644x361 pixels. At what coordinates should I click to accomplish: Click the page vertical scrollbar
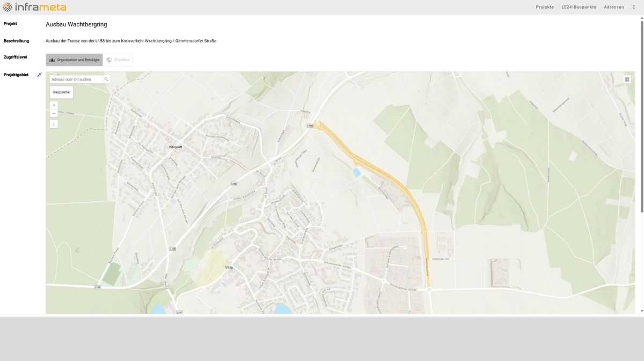coord(641,115)
